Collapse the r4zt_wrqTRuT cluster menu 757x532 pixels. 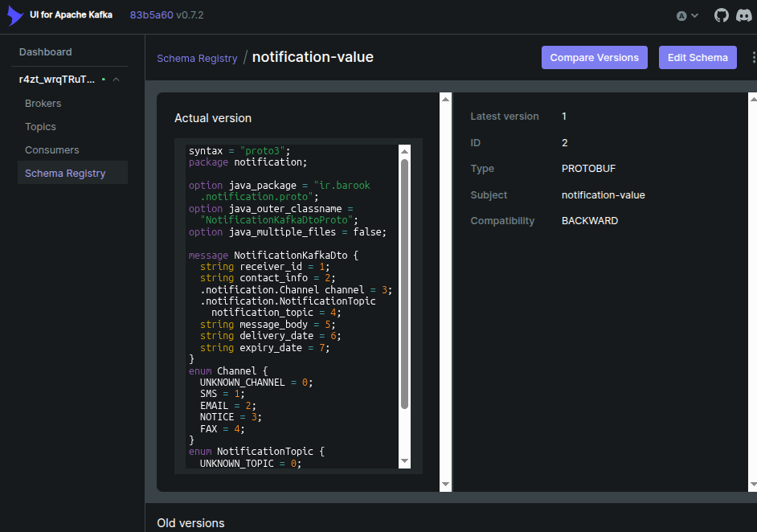tap(116, 80)
